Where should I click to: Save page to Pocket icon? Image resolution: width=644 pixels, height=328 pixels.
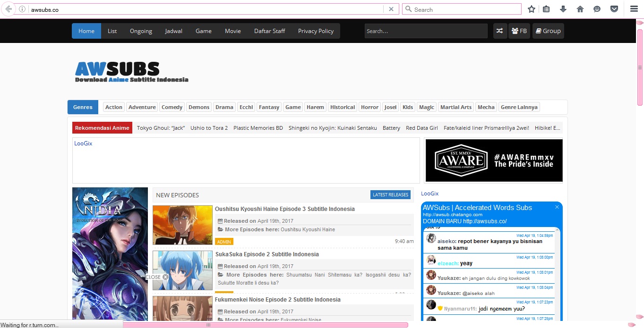pos(614,9)
